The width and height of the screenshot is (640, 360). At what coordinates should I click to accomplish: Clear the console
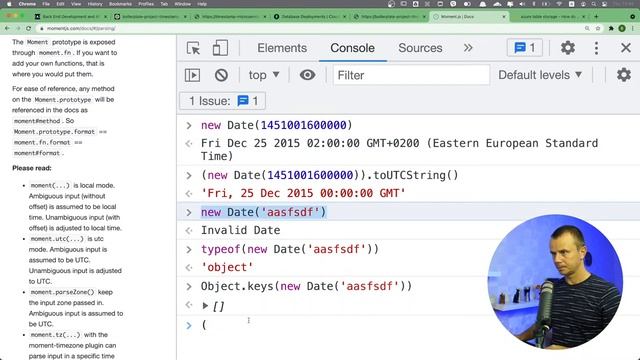tap(221, 75)
